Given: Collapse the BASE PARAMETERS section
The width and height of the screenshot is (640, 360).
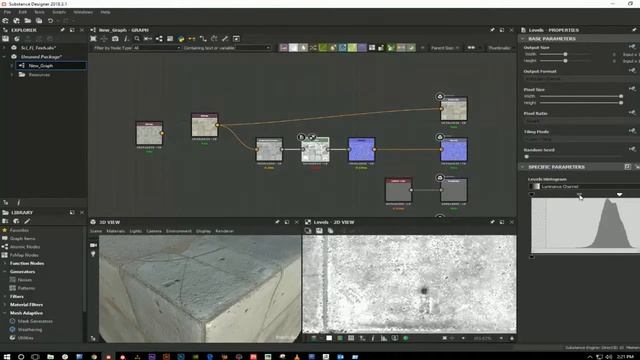Looking at the screenshot, I should (x=522, y=39).
